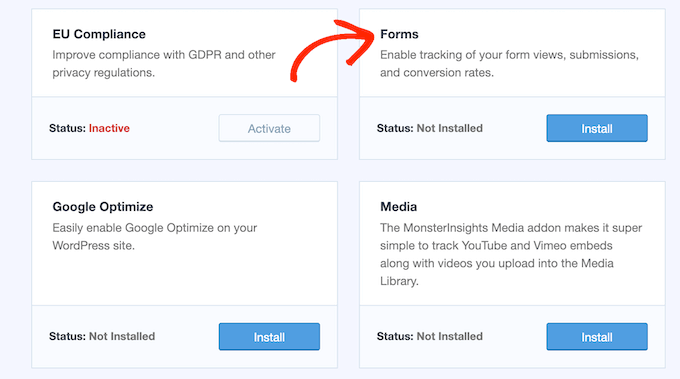
Task: Select the Media addon title
Action: (399, 207)
